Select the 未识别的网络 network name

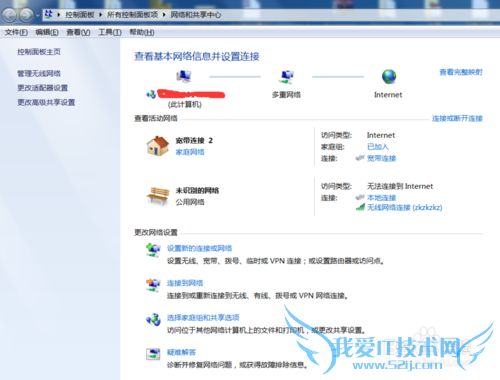coord(197,191)
